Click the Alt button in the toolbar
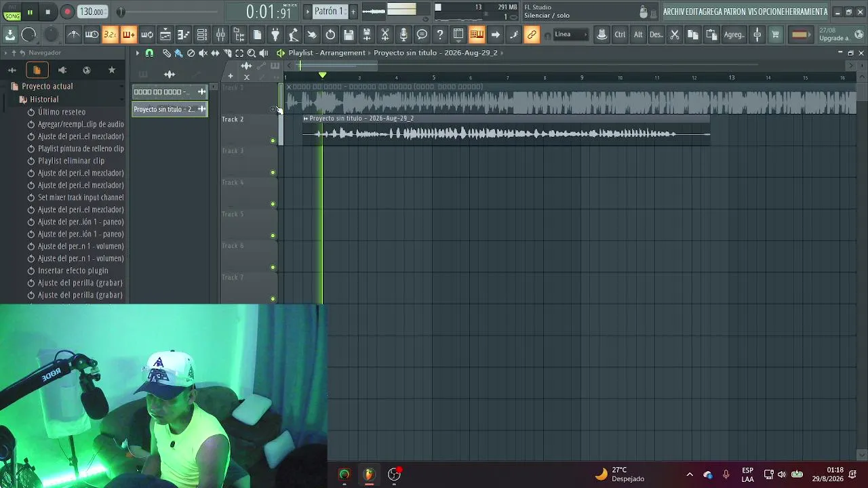The image size is (868, 488). [x=638, y=35]
